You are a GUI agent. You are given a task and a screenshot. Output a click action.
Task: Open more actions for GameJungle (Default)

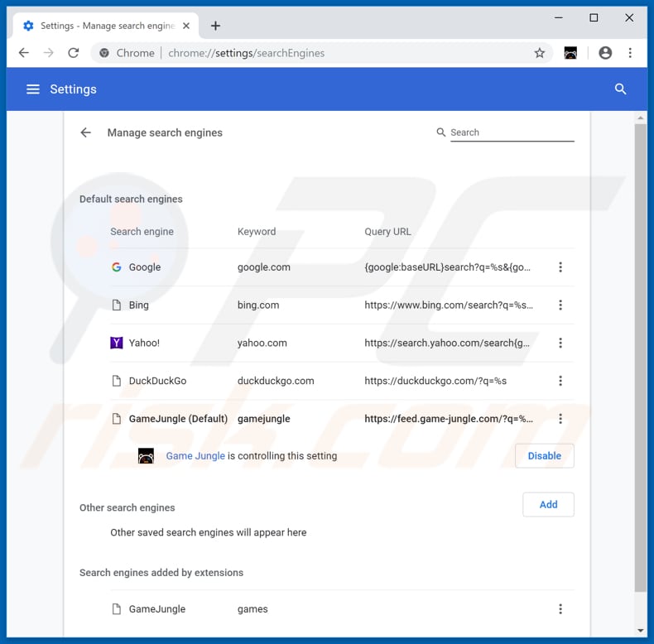pyautogui.click(x=560, y=419)
